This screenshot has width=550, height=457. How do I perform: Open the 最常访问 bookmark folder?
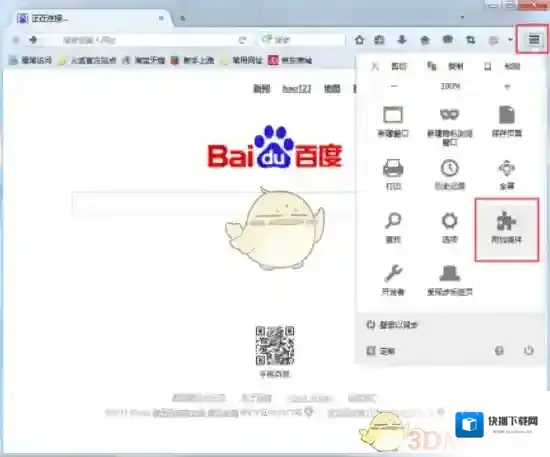pos(31,60)
